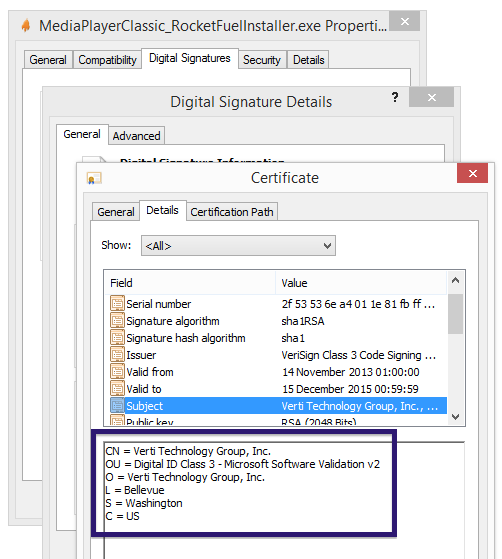This screenshot has height=559, width=502.
Task: Open the Advanced tab in Digital Signature Details
Action: pos(137,136)
